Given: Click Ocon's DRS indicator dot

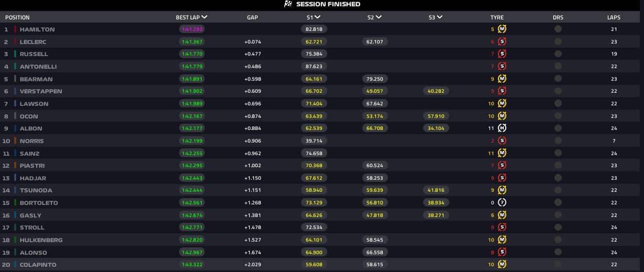Looking at the screenshot, I should pyautogui.click(x=558, y=116).
